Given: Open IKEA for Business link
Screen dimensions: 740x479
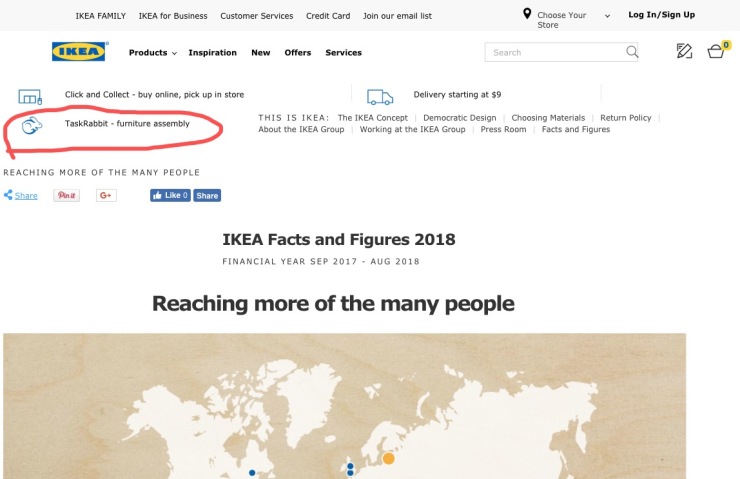Looking at the screenshot, I should 173,16.
